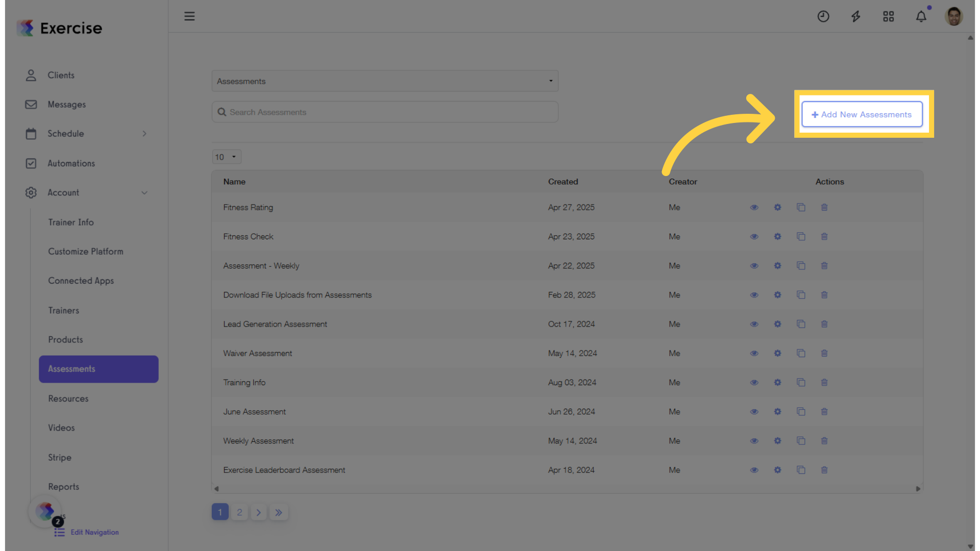Select the Assessments sidebar item
Image resolution: width=980 pixels, height=551 pixels.
pyautogui.click(x=99, y=369)
